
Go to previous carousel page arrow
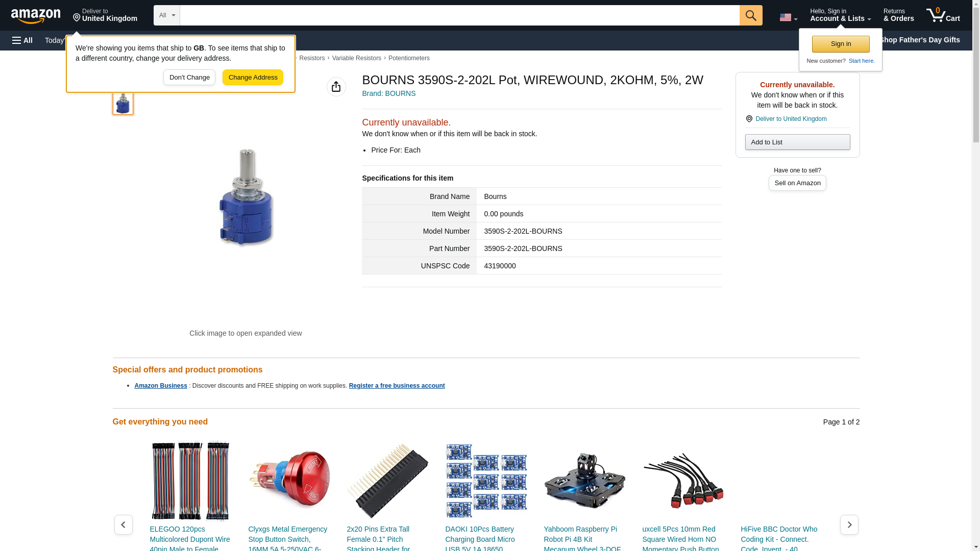pyautogui.click(x=123, y=524)
